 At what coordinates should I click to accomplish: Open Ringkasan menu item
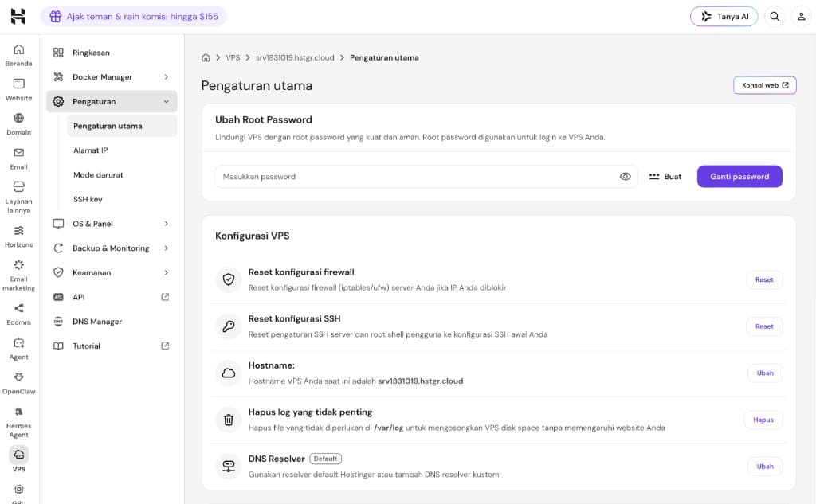[112, 53]
